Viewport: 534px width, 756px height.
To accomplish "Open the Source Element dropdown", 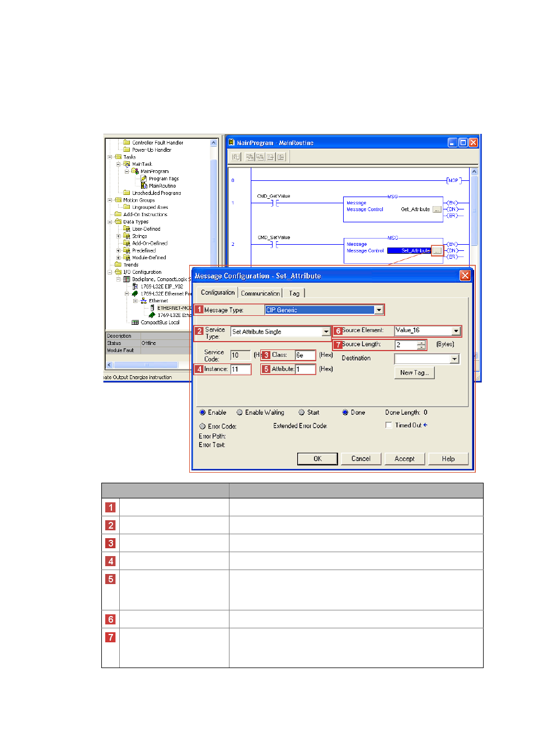I will pyautogui.click(x=456, y=330).
